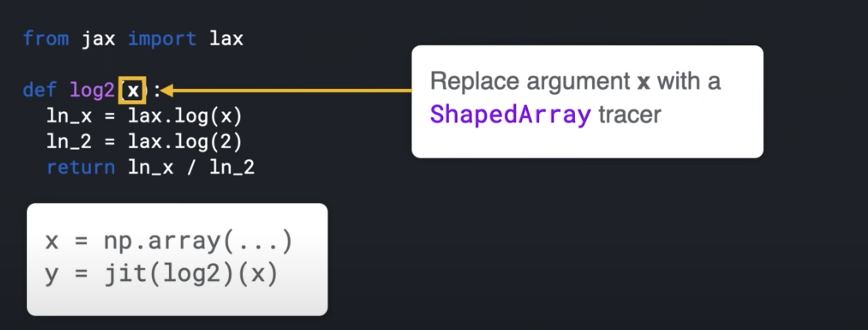
Task: Click the "ln_x = lax.log(x)" code line
Action: click(x=144, y=116)
